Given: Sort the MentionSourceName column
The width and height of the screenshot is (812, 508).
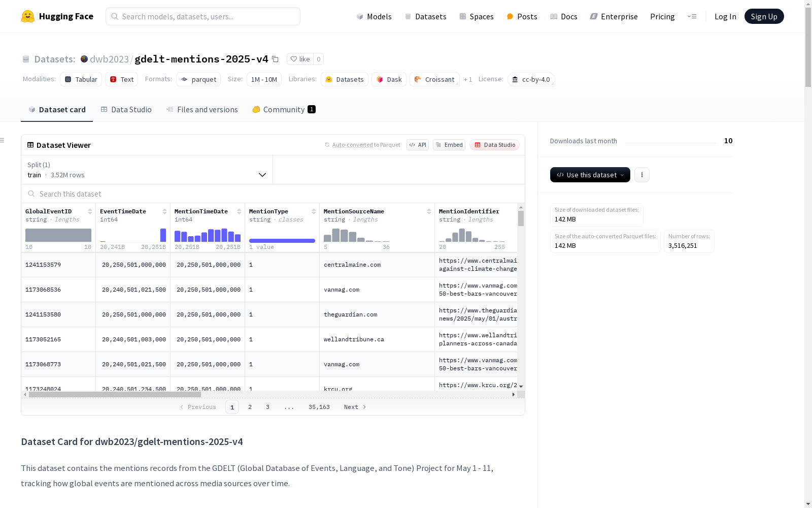Looking at the screenshot, I should coord(429,211).
